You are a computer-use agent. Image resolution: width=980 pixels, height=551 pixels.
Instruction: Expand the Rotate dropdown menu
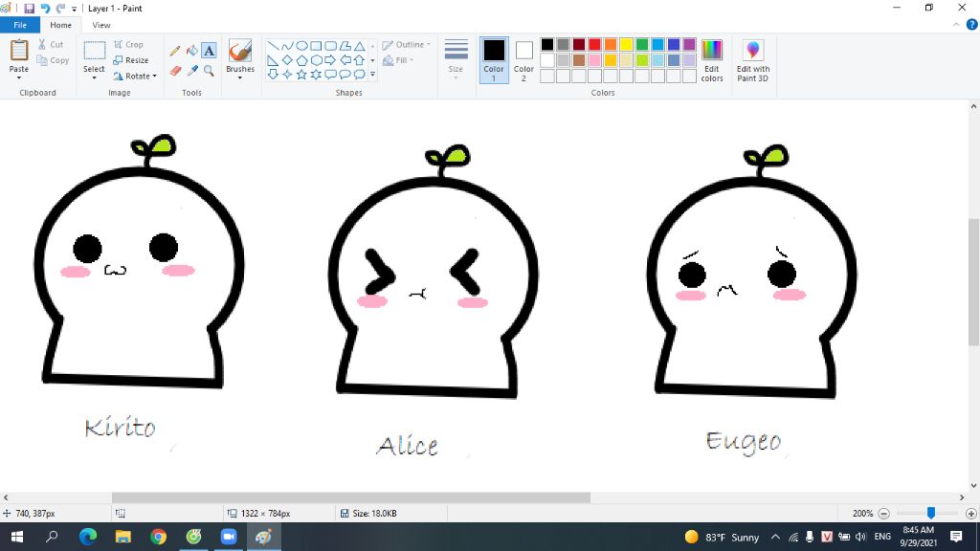154,77
